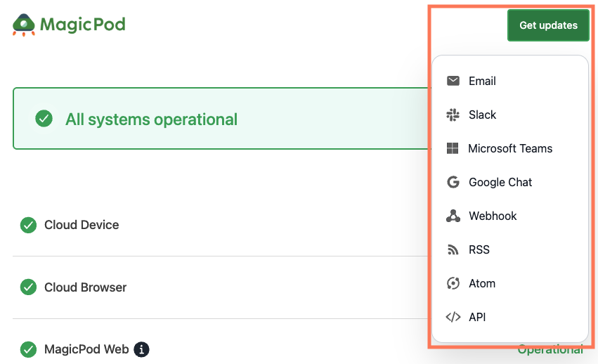The width and height of the screenshot is (598, 364).
Task: Click the All systems operational banner
Action: tap(222, 119)
